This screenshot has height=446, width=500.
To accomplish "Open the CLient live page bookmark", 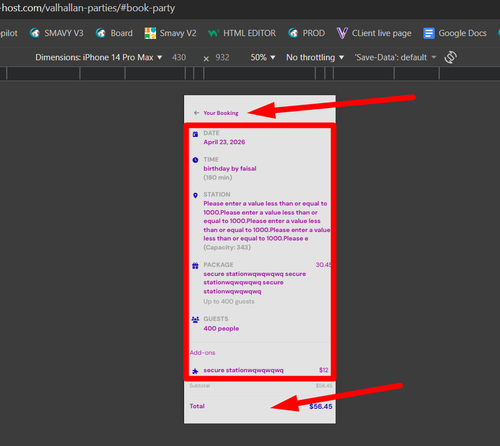I will [374, 33].
